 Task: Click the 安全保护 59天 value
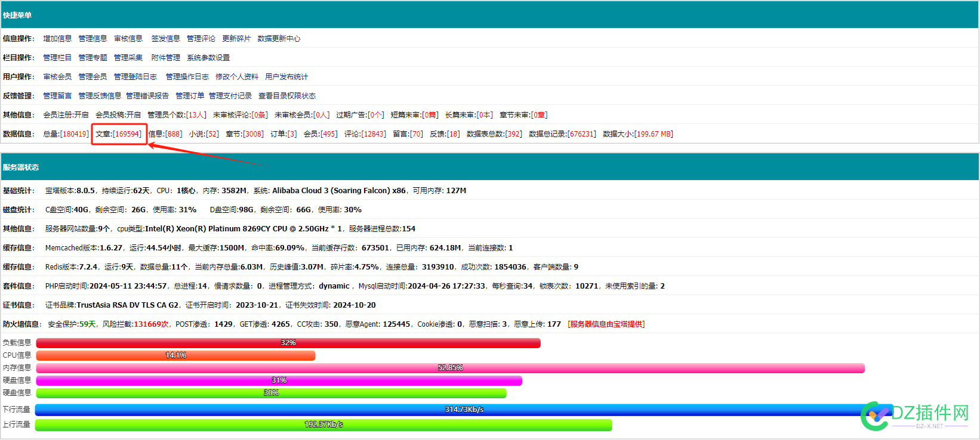[x=72, y=324]
